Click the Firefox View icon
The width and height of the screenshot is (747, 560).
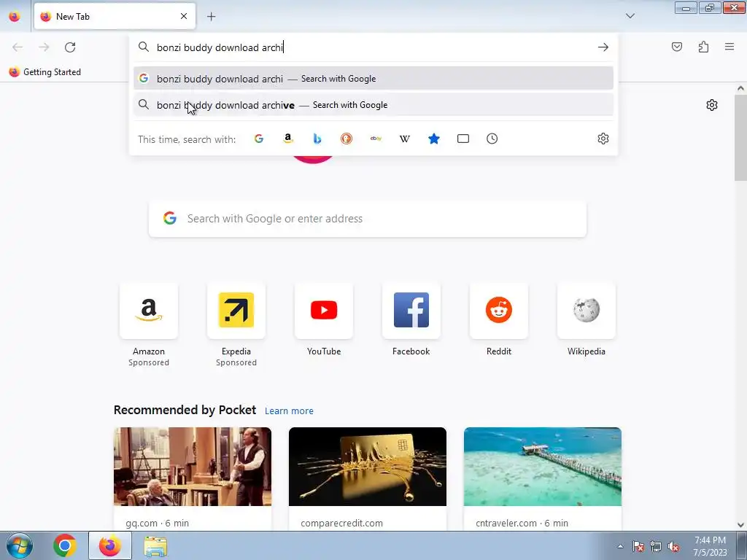(x=15, y=17)
